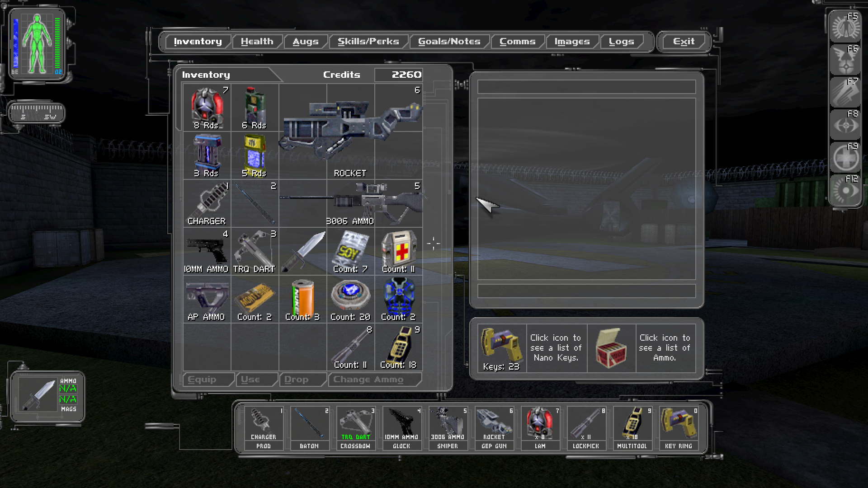Switch to the Images tab
Image resolution: width=868 pixels, height=488 pixels.
[572, 42]
